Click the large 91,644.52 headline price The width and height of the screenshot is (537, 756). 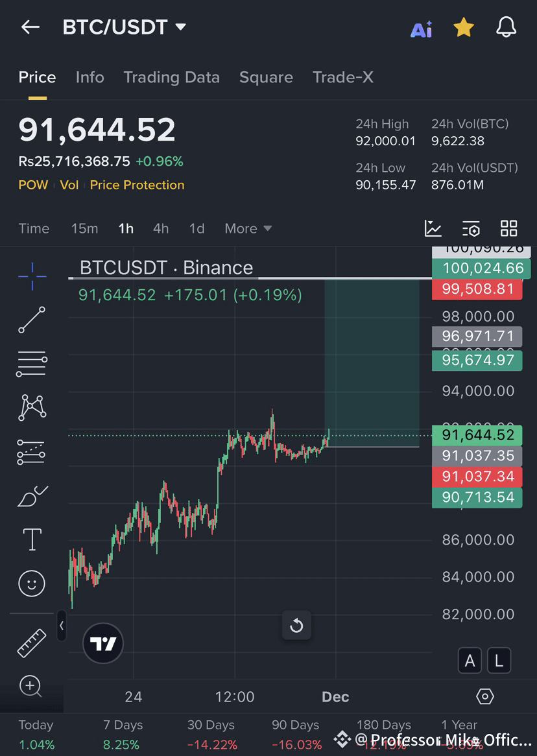pos(97,130)
